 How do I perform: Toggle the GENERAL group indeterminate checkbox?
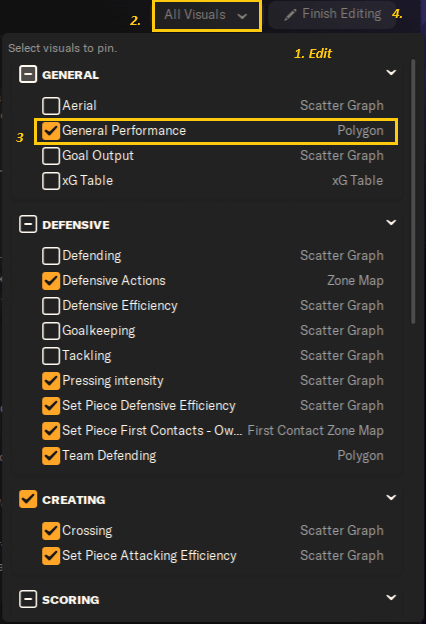28,74
